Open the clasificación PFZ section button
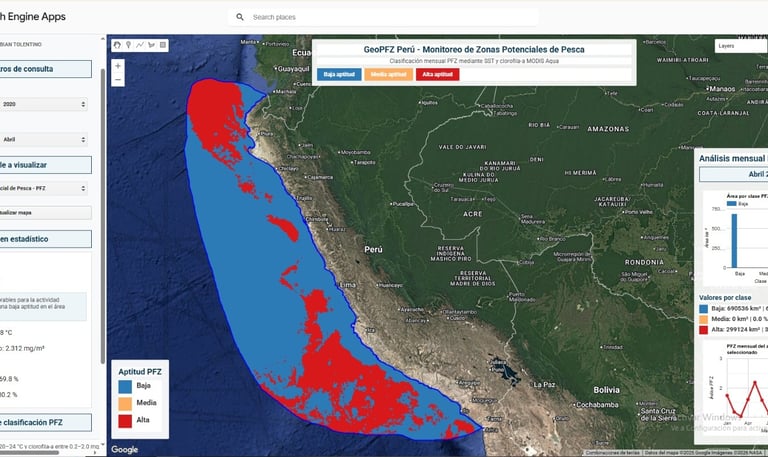The height and width of the screenshot is (457, 768). coord(46,422)
